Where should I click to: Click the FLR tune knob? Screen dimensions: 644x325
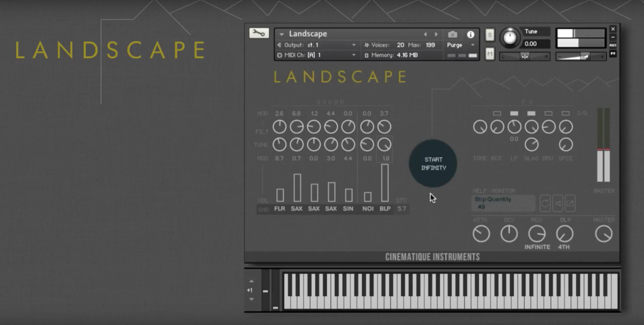click(x=280, y=145)
